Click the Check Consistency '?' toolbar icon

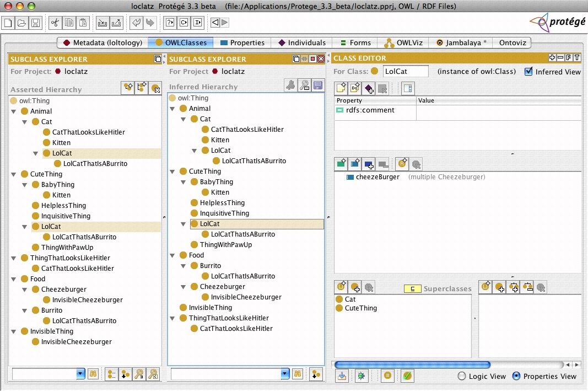[x=170, y=23]
